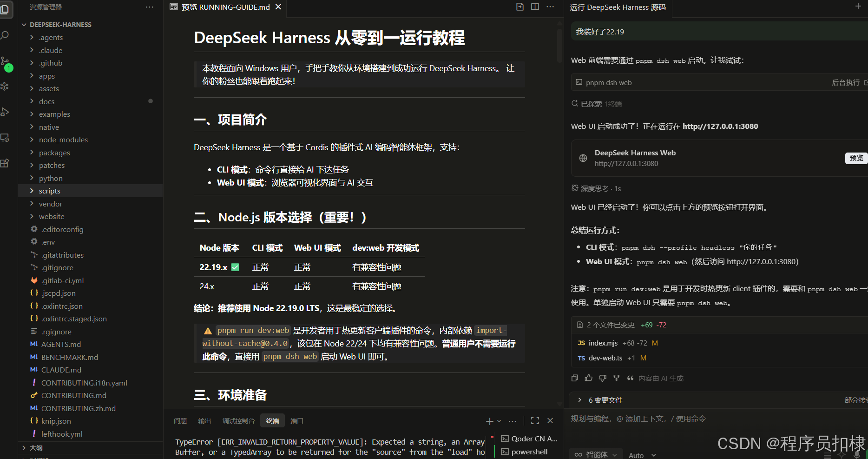Open dev-web.ts in the changed files list
This screenshot has height=459, width=868.
click(x=605, y=358)
